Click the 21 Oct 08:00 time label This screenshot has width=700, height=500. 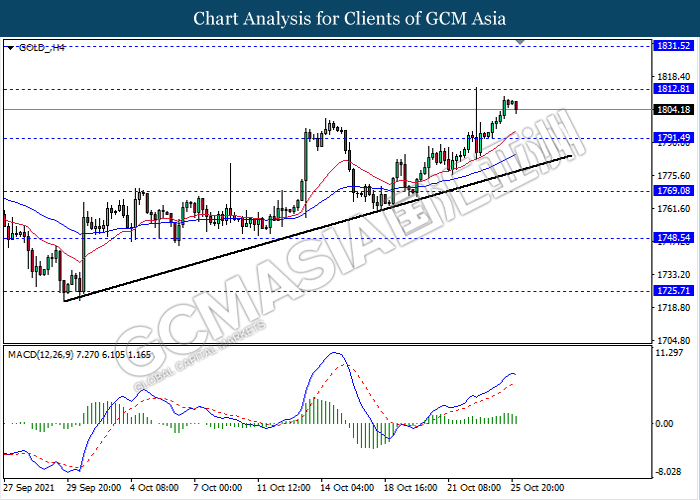(475, 488)
